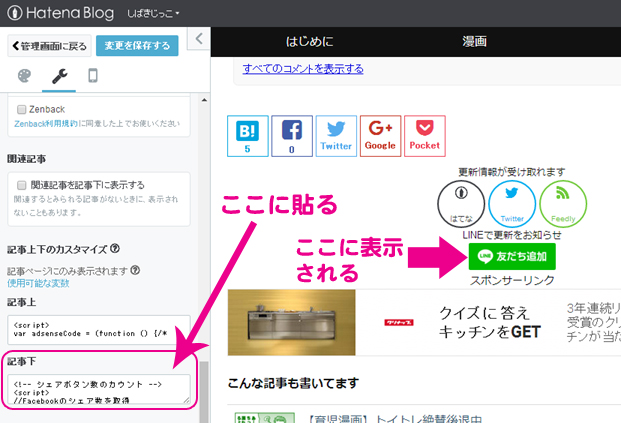Click the Hatena Bookmark B! share button
The height and width of the screenshot is (423, 621).
248,136
